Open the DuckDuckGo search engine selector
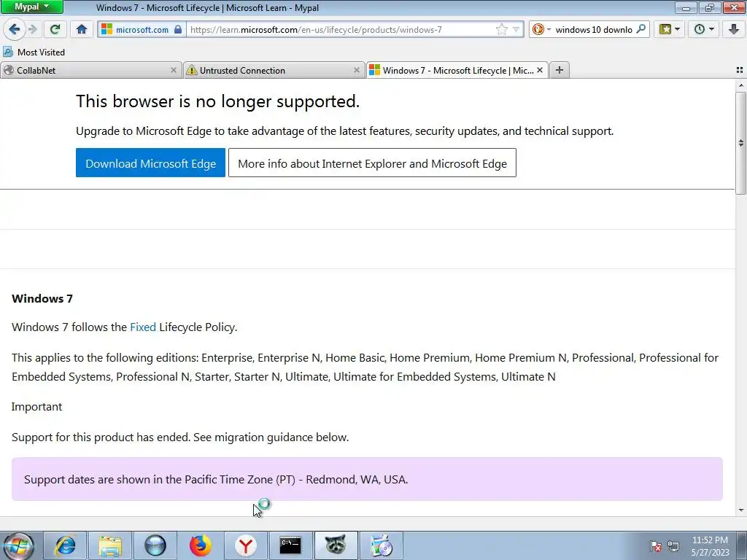The image size is (747, 560). [x=541, y=29]
